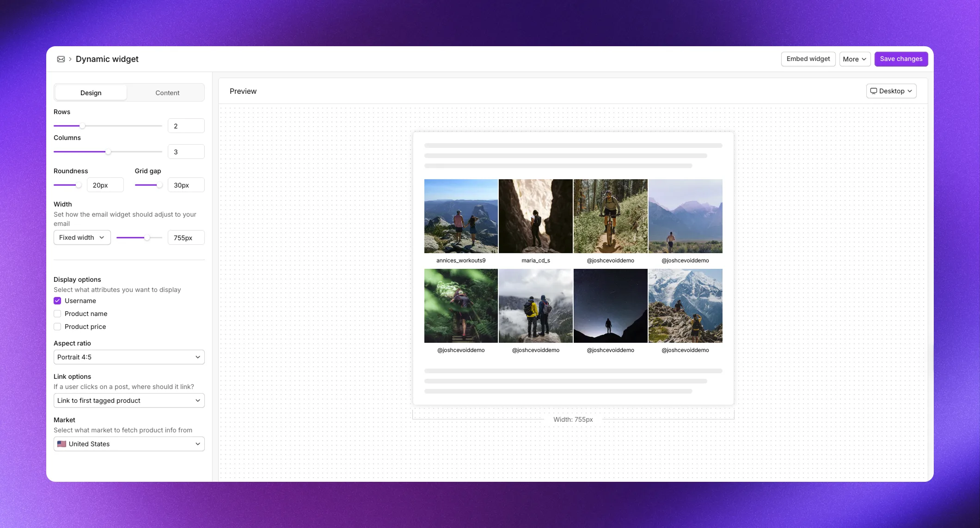Click the annices_workouts9 username caption
The width and height of the screenshot is (980, 528).
point(461,261)
